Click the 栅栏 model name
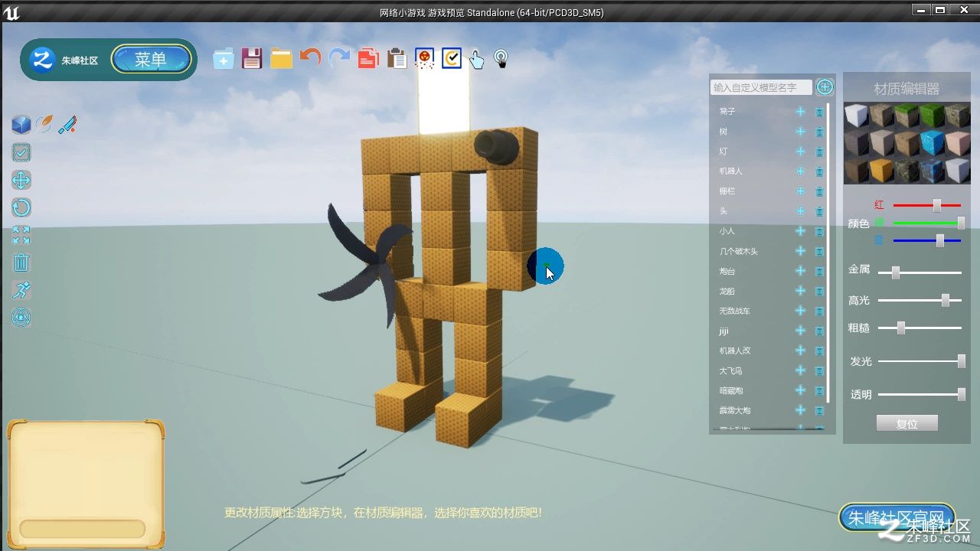 tap(727, 191)
